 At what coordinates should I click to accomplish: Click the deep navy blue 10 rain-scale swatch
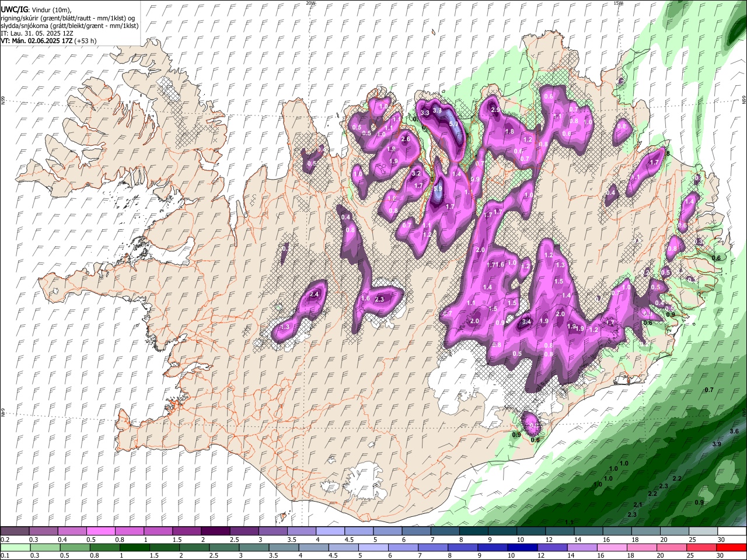pos(522,547)
